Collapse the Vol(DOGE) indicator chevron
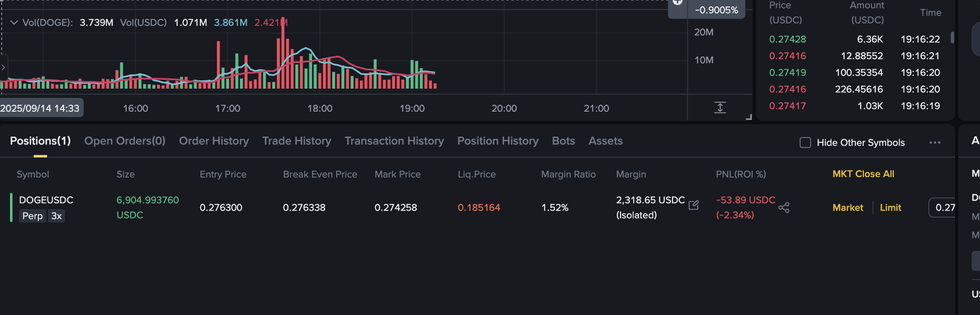The height and width of the screenshot is (315, 980). coord(14,22)
